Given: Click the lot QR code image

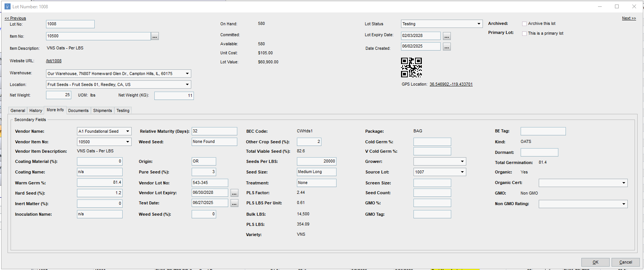Looking at the screenshot, I should click(x=411, y=67).
